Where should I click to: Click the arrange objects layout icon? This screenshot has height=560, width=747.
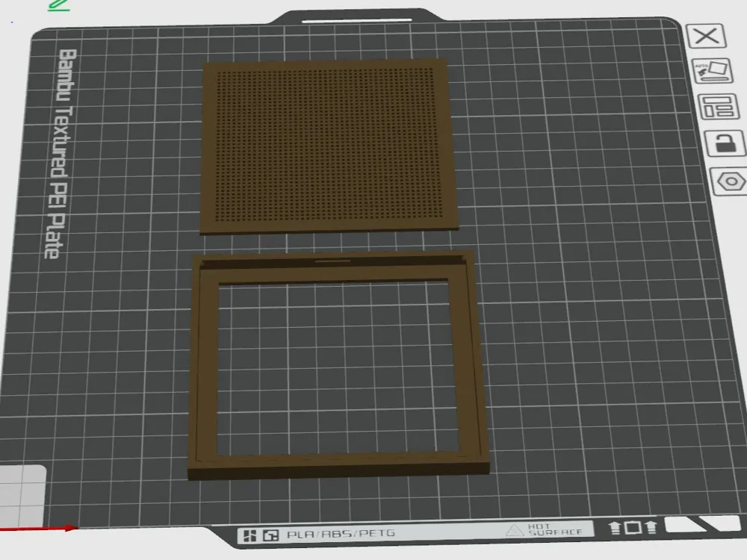pyautogui.click(x=718, y=107)
